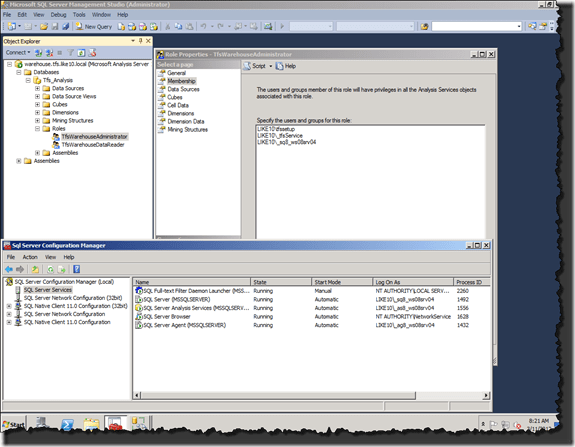Click the Disconnect icon in Object Explorer
The width and height of the screenshot is (575, 447).
point(49,53)
